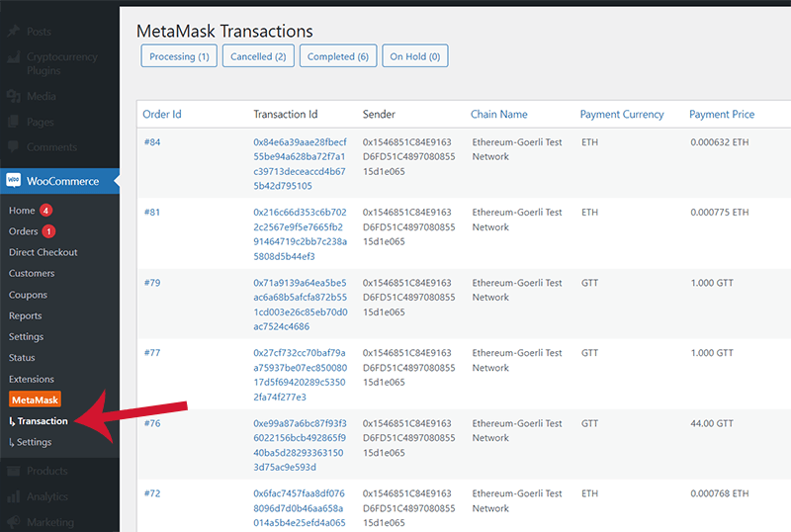Filter by On Hold (0) transactions

[415, 56]
